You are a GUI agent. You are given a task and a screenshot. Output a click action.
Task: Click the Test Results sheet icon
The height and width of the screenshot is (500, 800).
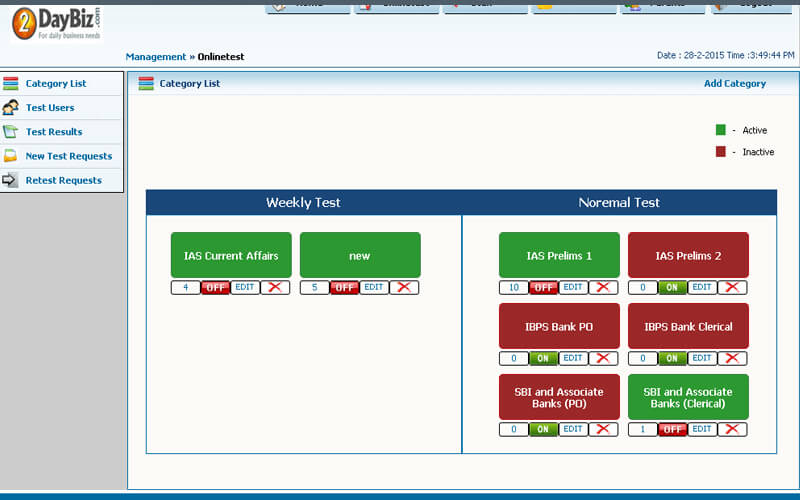[x=11, y=132]
